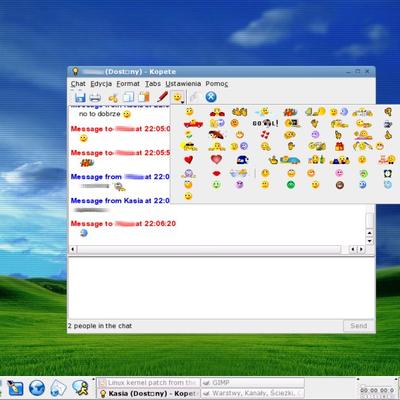400x400 pixels.
Task: Select the red gift box emoticon
Action: [339, 146]
